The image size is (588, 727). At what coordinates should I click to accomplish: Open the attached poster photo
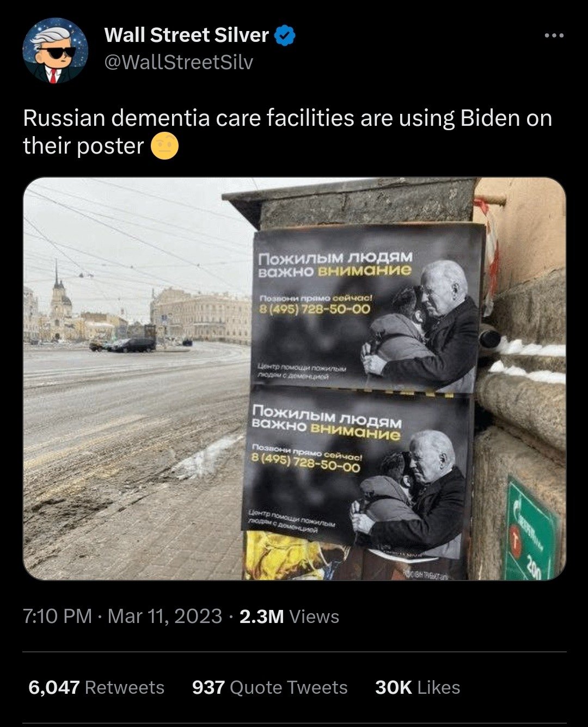click(295, 378)
